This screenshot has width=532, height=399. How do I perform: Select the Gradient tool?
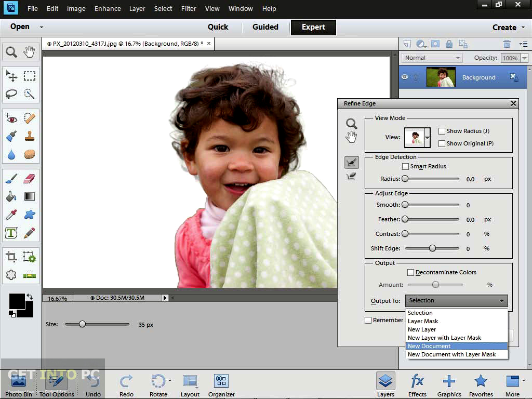coord(30,196)
